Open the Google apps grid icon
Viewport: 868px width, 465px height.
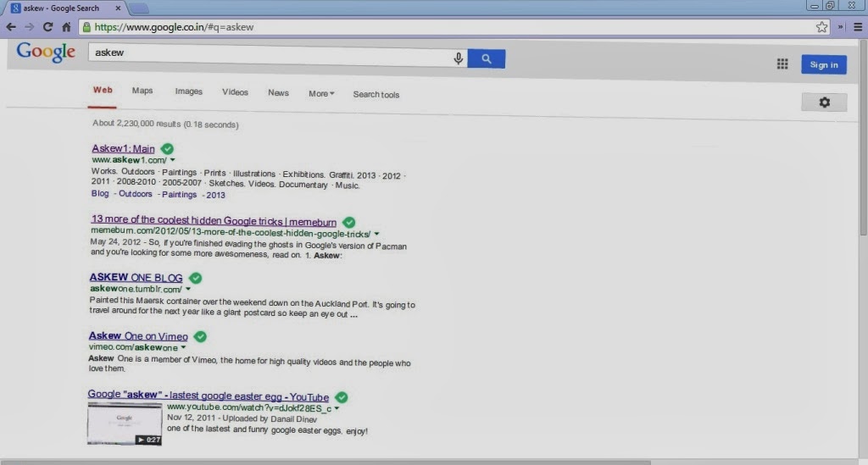tap(782, 64)
